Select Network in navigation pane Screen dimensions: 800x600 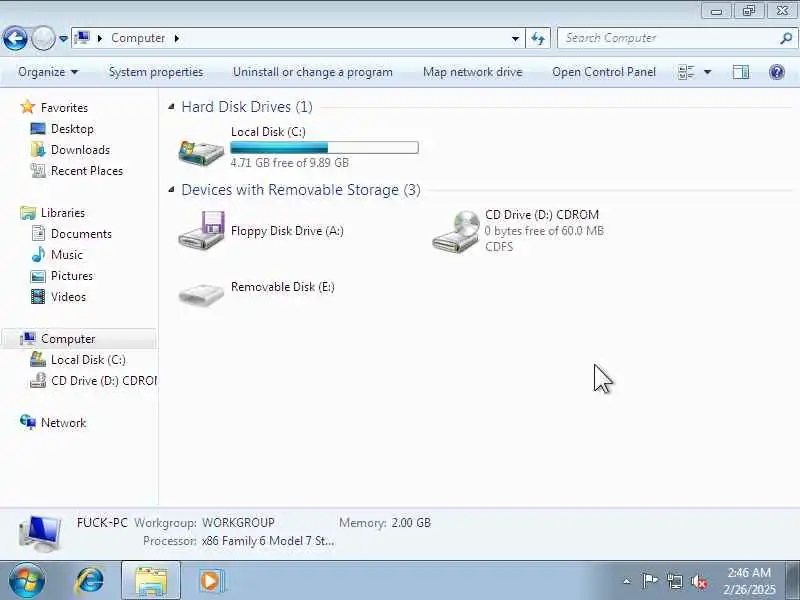tap(63, 422)
